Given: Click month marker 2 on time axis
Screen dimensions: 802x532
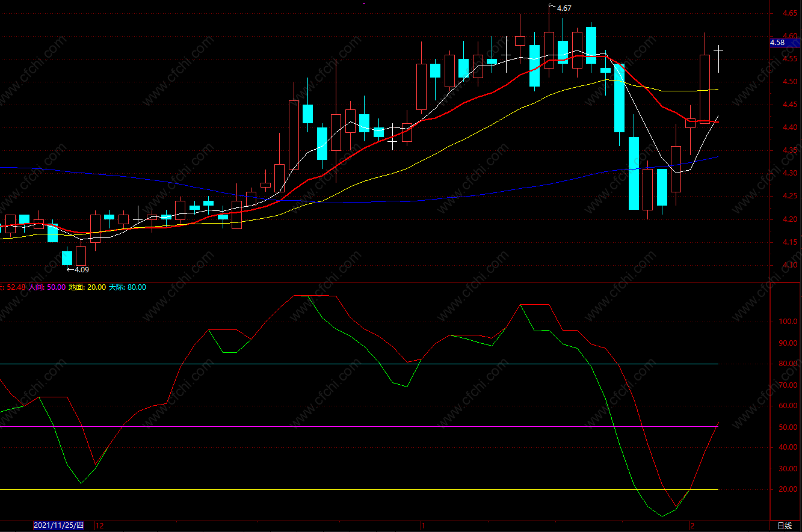Looking at the screenshot, I should tap(692, 526).
